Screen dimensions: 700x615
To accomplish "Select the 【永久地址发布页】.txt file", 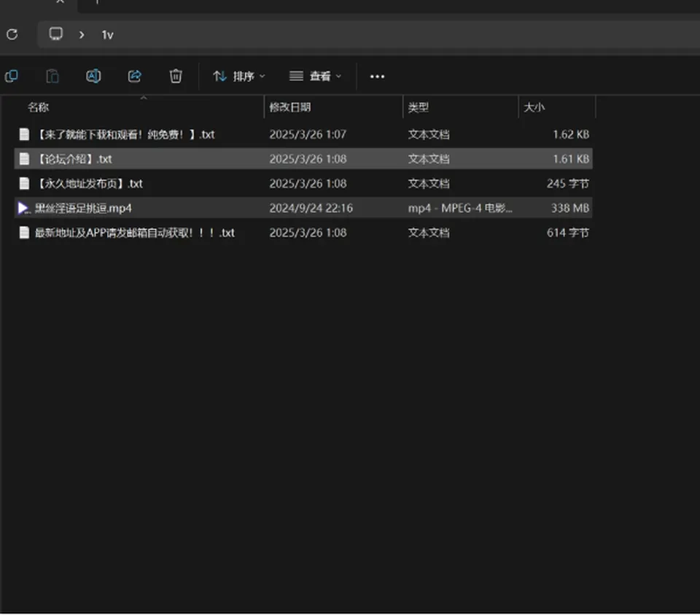I will coord(303,184).
